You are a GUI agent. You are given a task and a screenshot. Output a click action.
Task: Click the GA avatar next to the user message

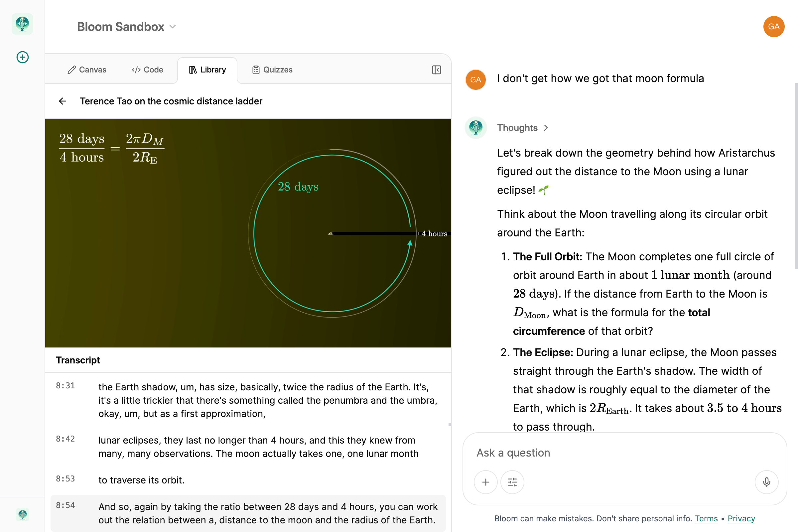tap(476, 80)
